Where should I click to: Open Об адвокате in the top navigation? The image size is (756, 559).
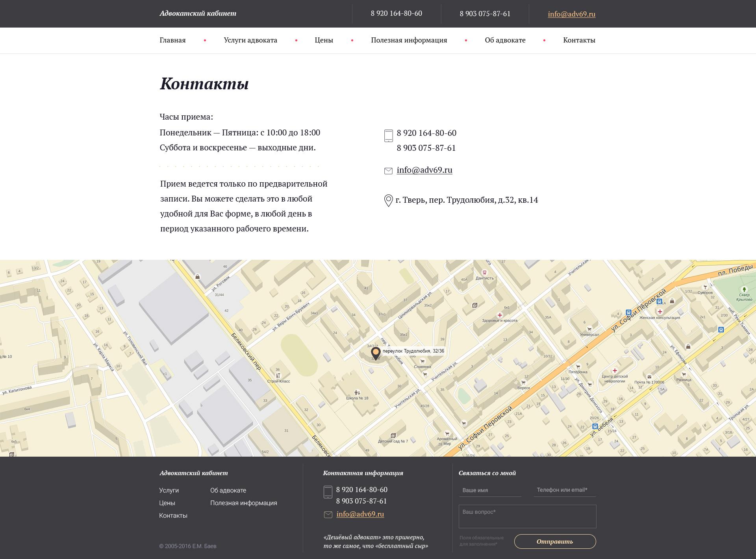tap(505, 40)
